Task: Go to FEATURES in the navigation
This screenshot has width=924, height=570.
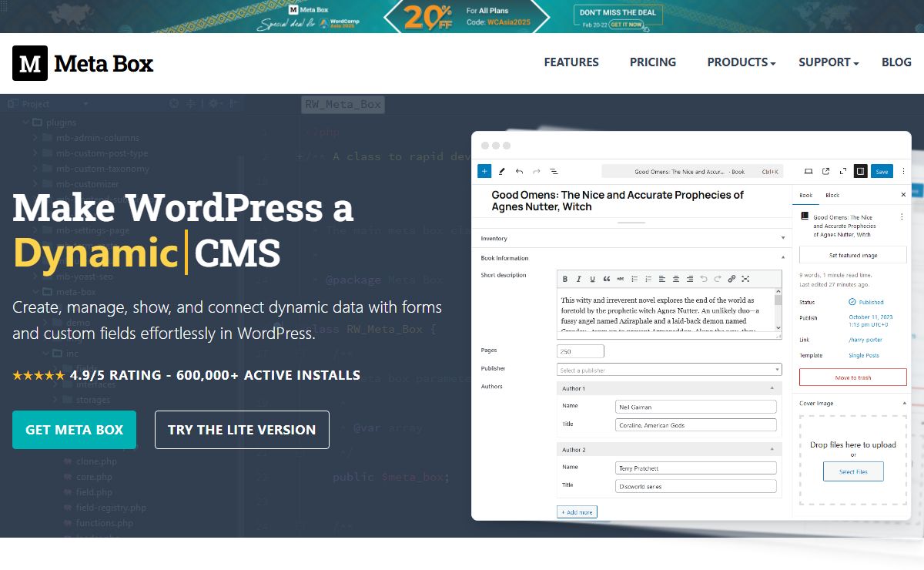Action: pos(571,62)
